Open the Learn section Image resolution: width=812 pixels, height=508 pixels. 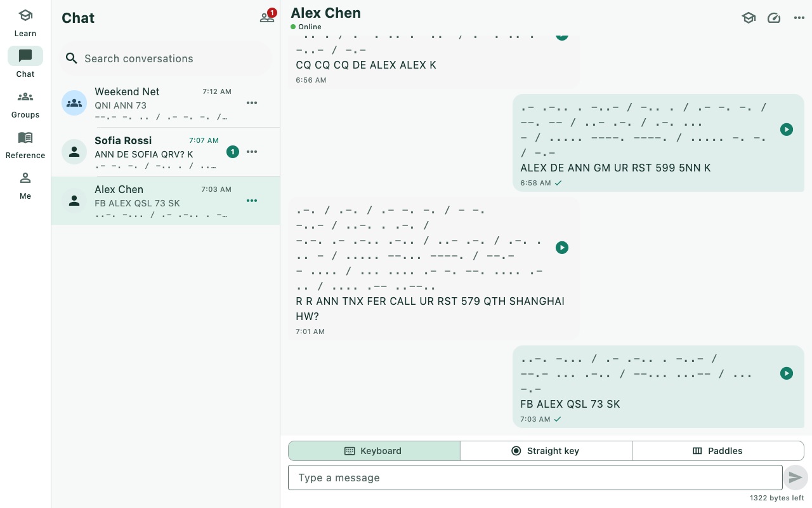25,23
